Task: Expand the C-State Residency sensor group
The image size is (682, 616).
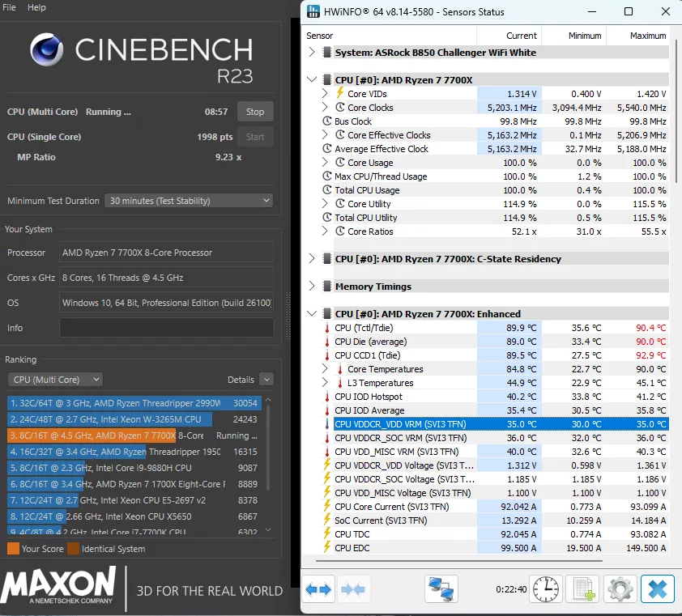Action: point(313,259)
